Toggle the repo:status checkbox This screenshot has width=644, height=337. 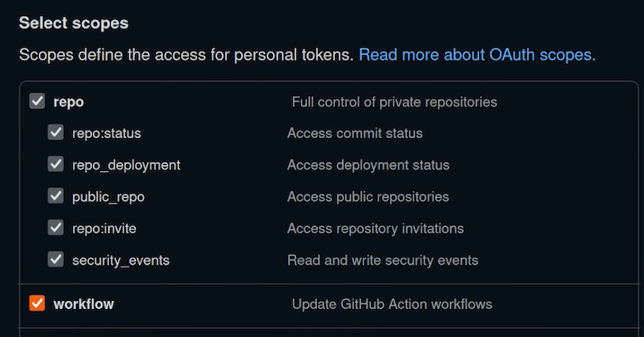tap(56, 132)
